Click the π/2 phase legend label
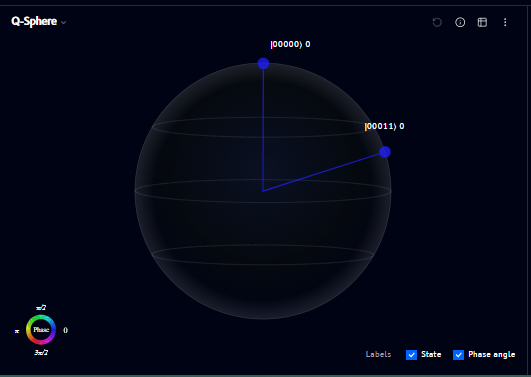 pos(41,308)
